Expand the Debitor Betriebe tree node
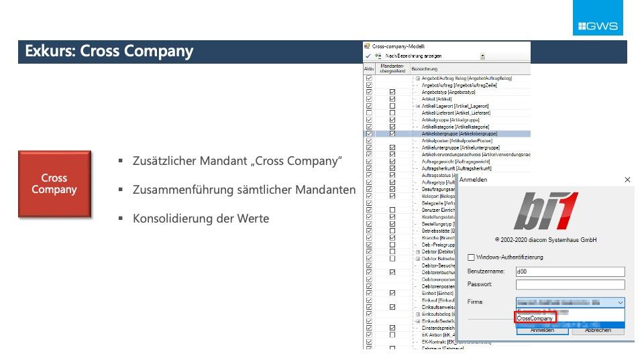The image size is (644, 362). 418,259
